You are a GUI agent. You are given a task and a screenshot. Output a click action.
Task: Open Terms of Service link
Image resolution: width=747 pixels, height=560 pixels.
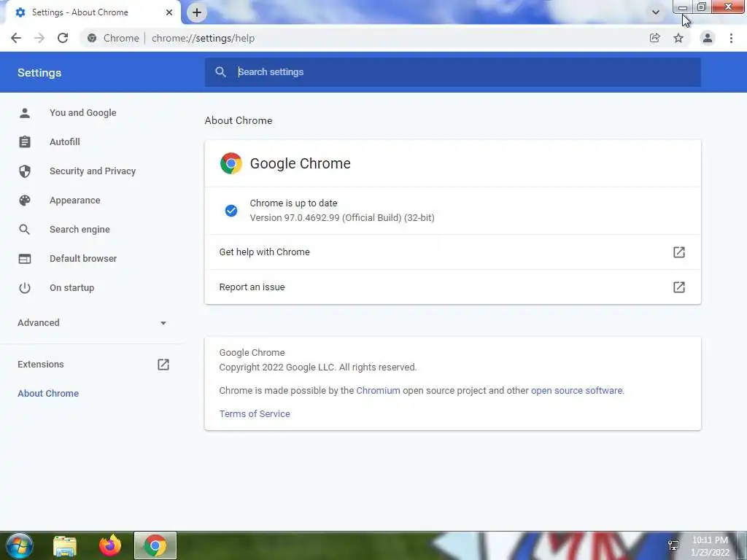[x=255, y=414]
